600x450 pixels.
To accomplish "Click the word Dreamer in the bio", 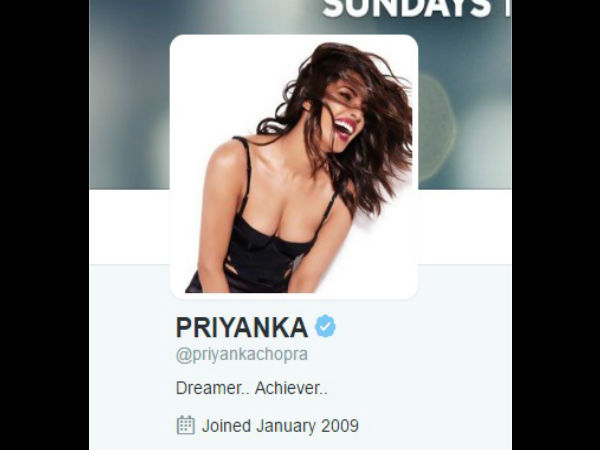I will pos(210,388).
